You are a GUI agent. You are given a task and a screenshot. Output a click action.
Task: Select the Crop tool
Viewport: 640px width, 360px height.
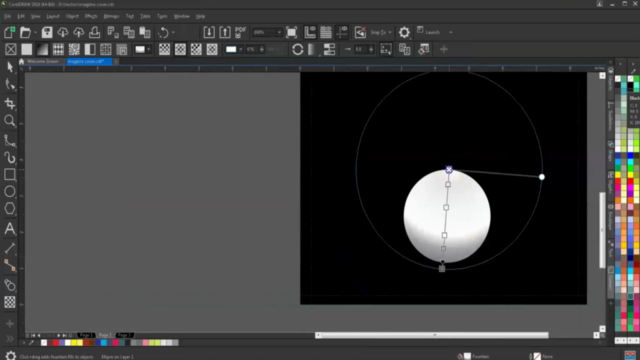coord(10,103)
